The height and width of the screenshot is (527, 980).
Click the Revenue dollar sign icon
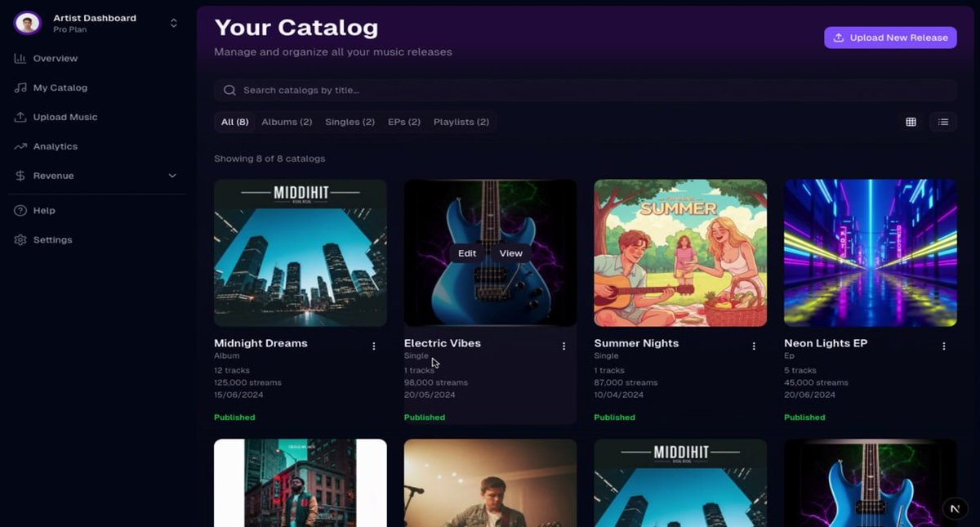20,176
